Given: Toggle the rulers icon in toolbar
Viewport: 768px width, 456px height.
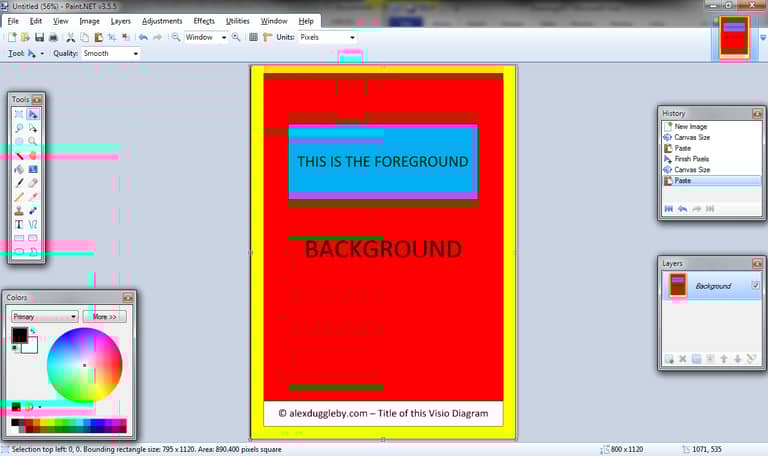Looking at the screenshot, I should (266, 37).
